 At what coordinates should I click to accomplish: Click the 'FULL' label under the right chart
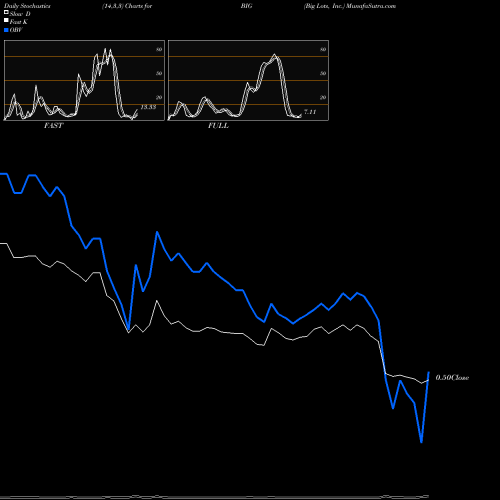tap(218, 126)
